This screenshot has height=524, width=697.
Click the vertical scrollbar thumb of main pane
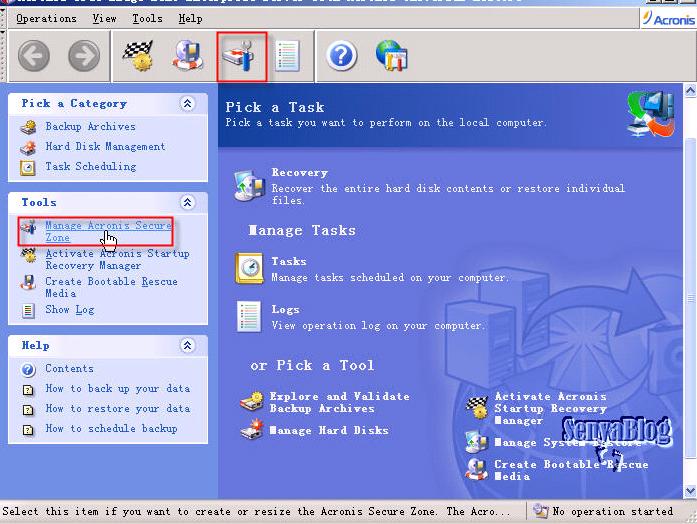[690, 298]
